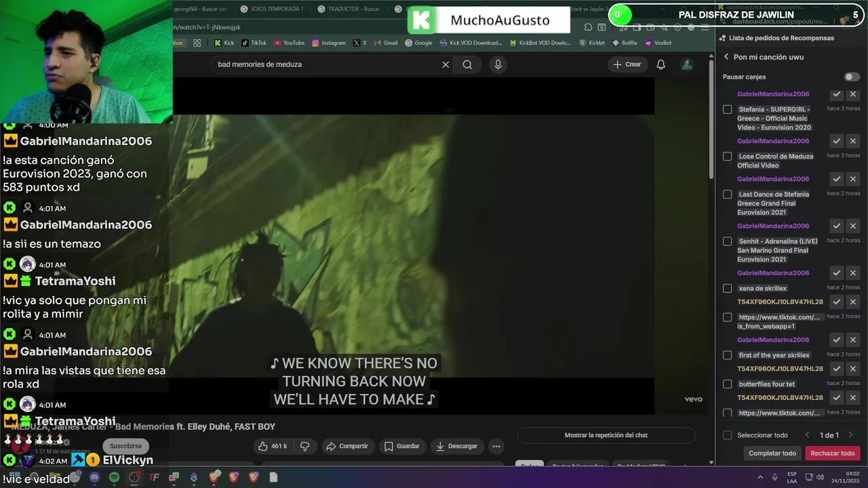Open the YouTube account avatar menu

[687, 64]
